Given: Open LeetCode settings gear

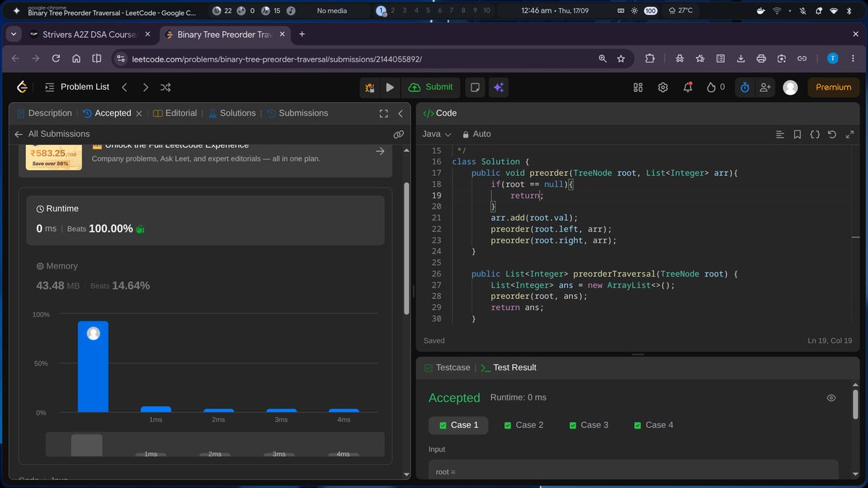Looking at the screenshot, I should pyautogui.click(x=663, y=87).
